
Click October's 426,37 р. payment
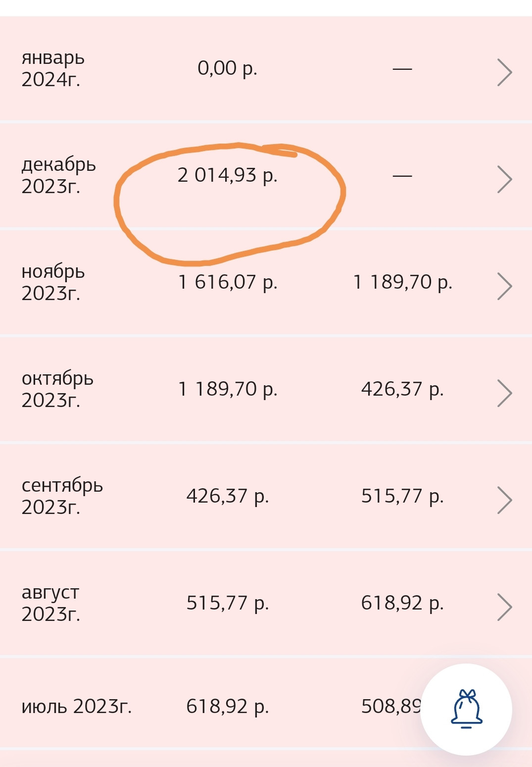[x=402, y=389]
